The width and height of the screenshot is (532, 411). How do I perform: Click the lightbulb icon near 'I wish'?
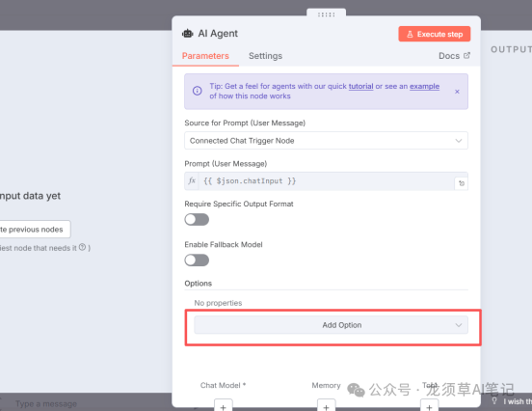[494, 400]
